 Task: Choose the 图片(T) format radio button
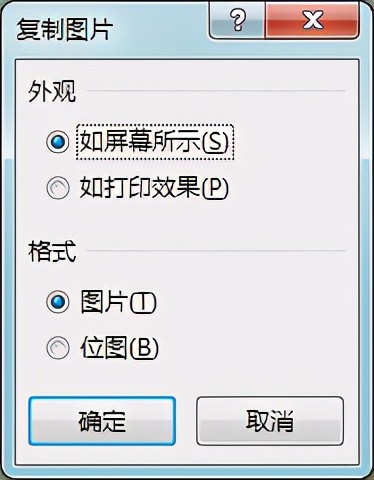pyautogui.click(x=58, y=302)
